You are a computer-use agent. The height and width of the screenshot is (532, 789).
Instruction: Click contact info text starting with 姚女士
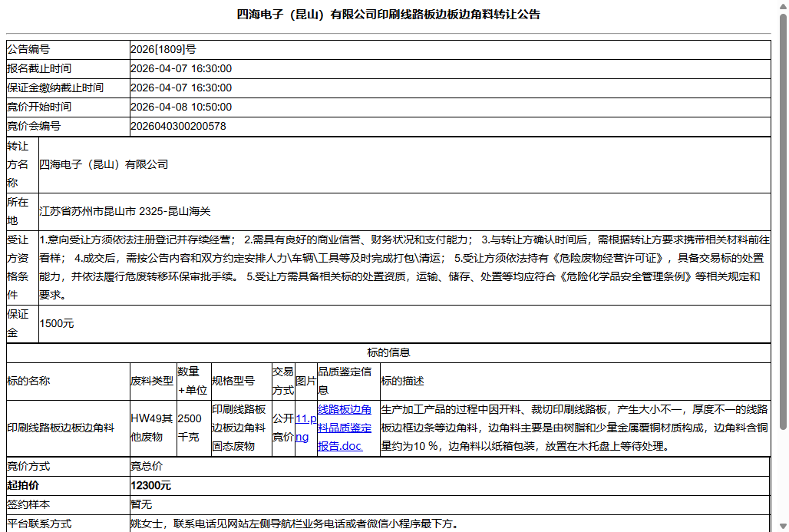click(295, 524)
